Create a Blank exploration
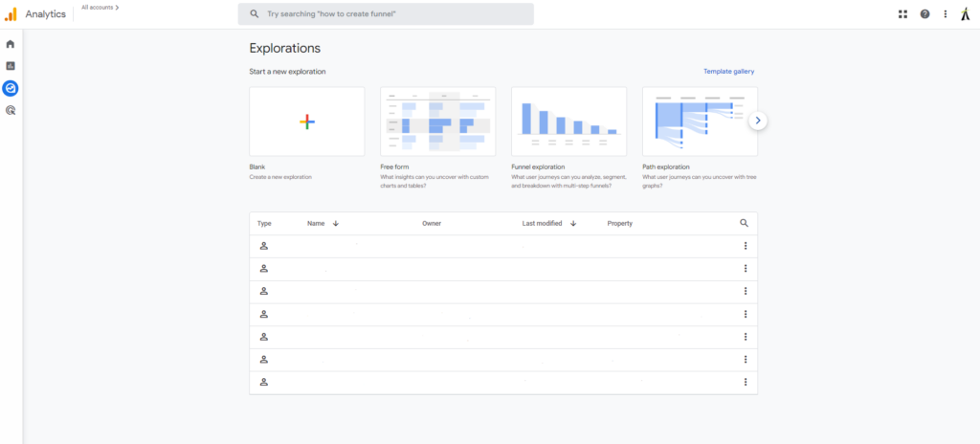The image size is (980, 444). [x=306, y=122]
